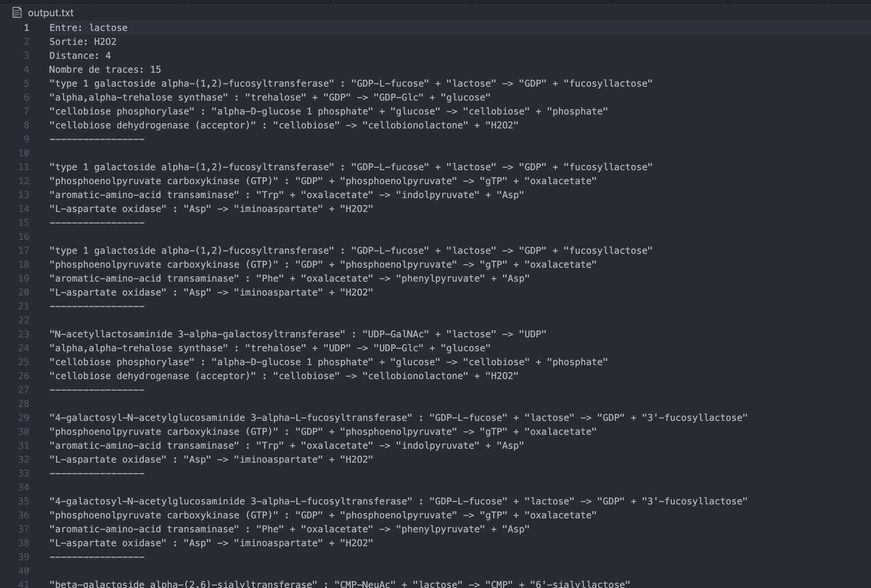Click gutter line number 22
This screenshot has width=871, height=588.
[x=24, y=320]
